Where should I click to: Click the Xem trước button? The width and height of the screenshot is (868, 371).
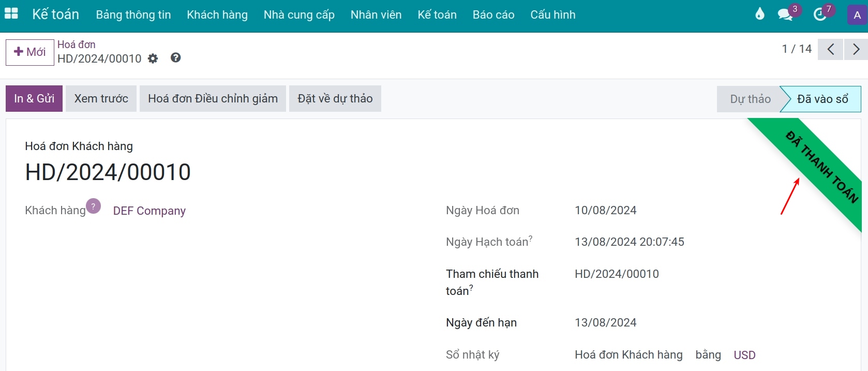(x=101, y=98)
